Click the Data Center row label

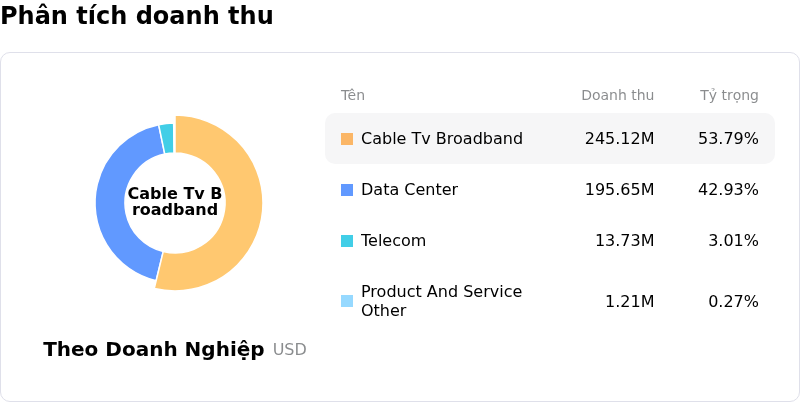coord(409,190)
